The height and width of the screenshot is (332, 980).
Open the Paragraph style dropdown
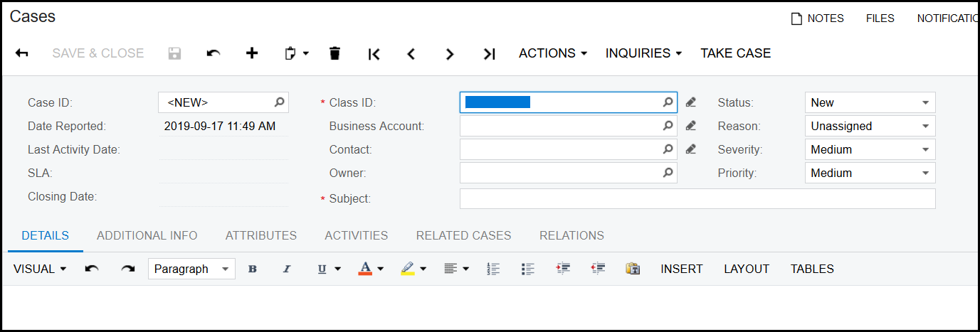[191, 269]
